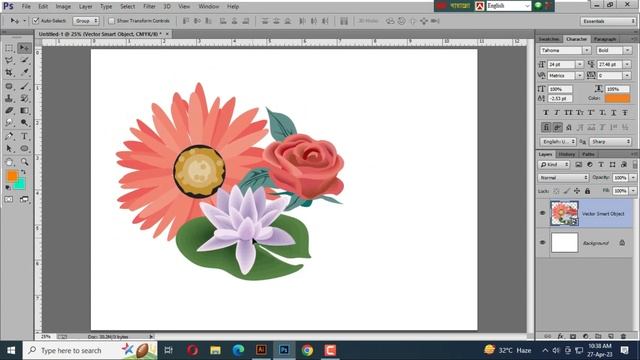Enable Show Transform Controls checkbox
Screen dimensions: 640x360
(x=111, y=21)
